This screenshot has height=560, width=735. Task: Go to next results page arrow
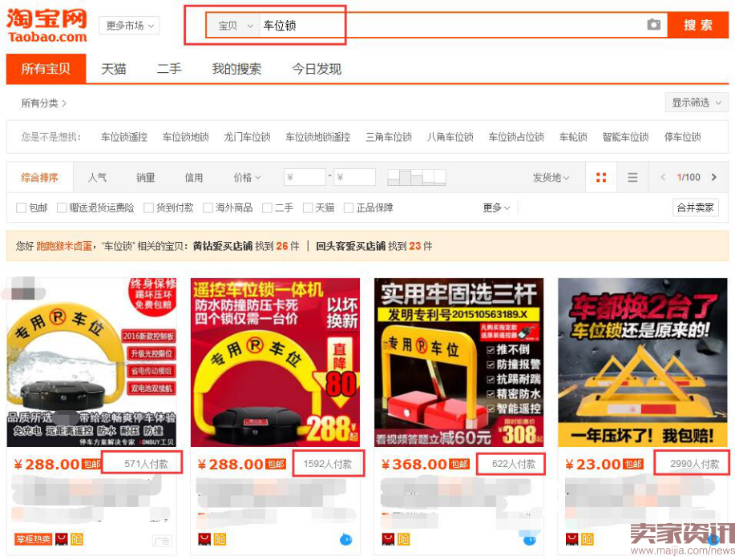click(x=714, y=177)
